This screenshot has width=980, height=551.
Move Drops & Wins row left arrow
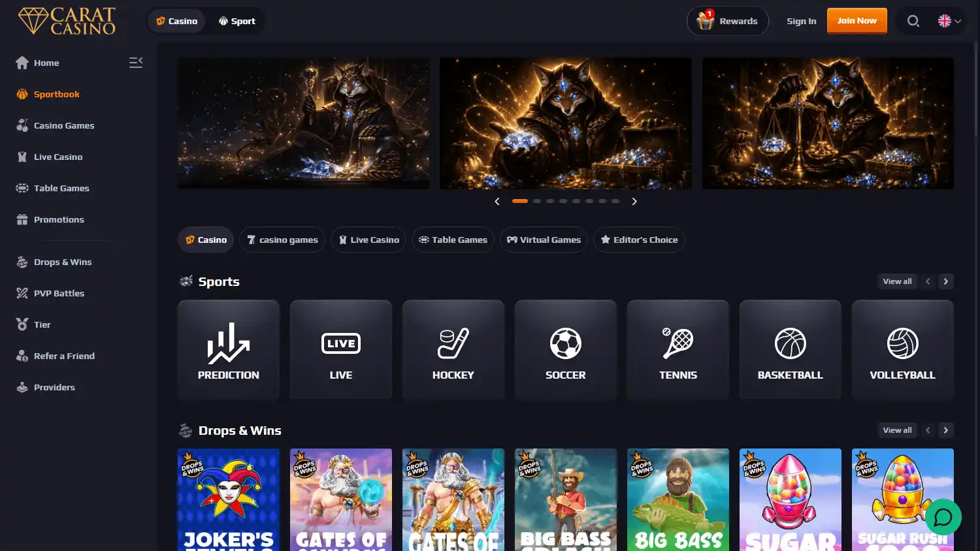click(x=928, y=430)
